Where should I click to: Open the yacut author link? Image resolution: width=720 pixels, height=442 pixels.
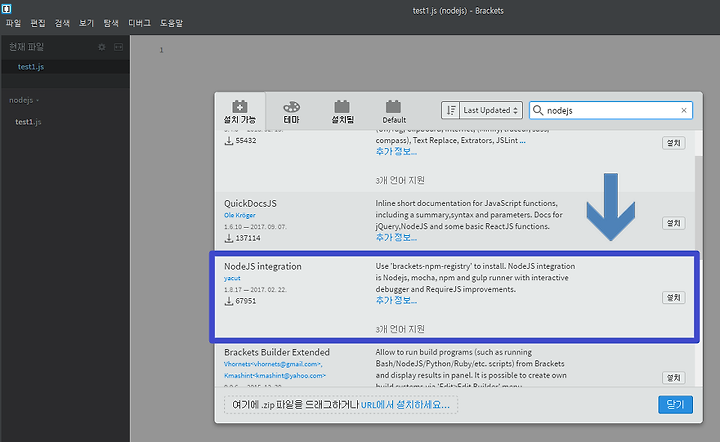pyautogui.click(x=232, y=278)
